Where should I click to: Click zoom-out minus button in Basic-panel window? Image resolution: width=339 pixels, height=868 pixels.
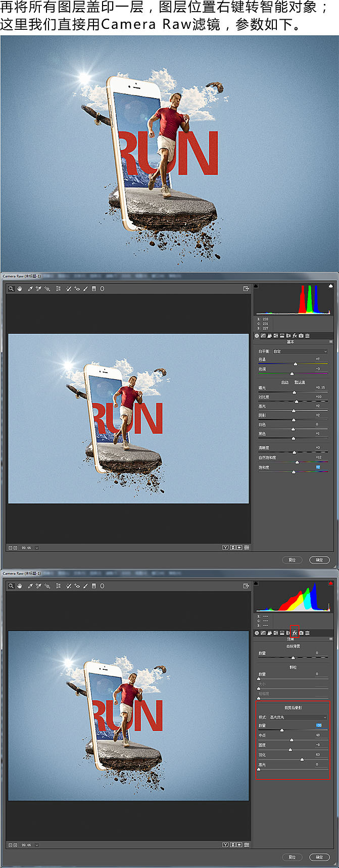pyautogui.click(x=10, y=547)
